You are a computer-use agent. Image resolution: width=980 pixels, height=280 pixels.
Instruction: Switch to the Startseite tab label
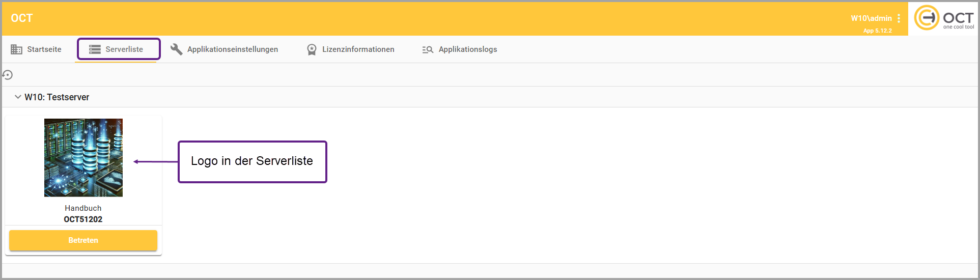(44, 49)
